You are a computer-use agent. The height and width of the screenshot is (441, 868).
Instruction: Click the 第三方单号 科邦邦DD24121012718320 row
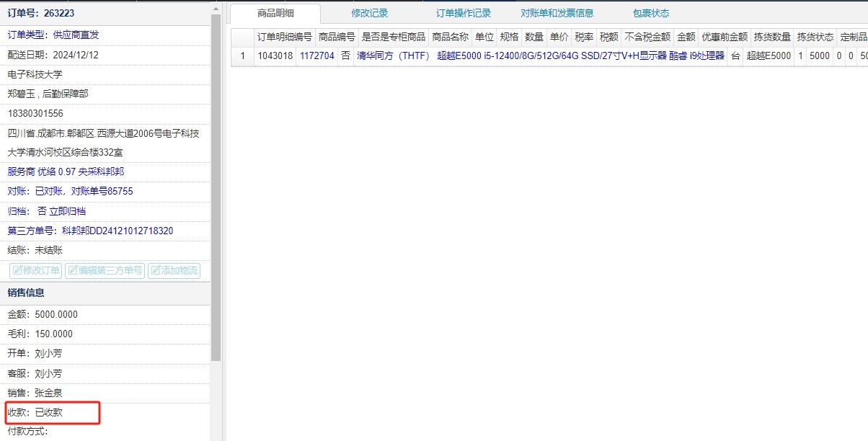105,231
